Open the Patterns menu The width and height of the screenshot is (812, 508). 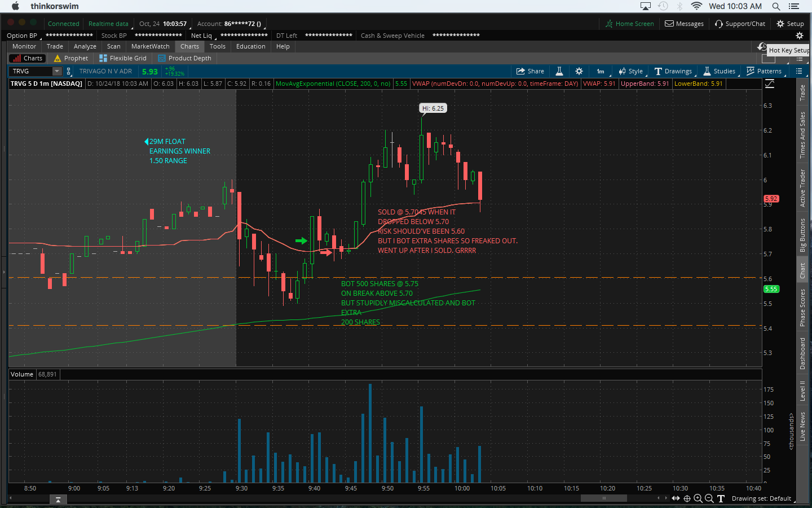[x=764, y=71]
